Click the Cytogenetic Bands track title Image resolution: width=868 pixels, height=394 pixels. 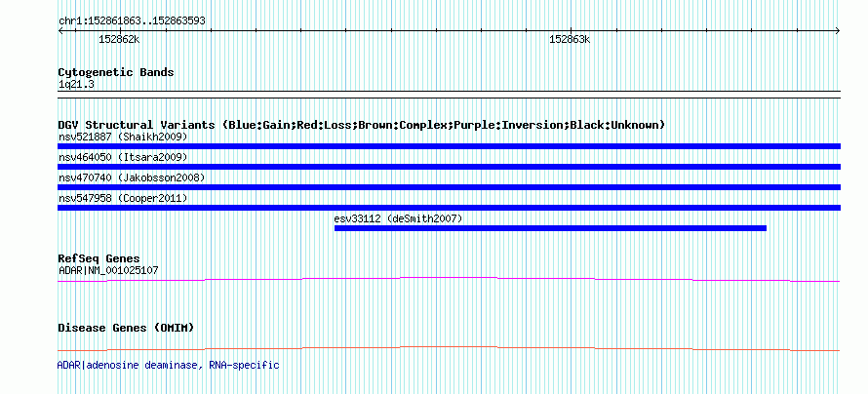coord(116,72)
